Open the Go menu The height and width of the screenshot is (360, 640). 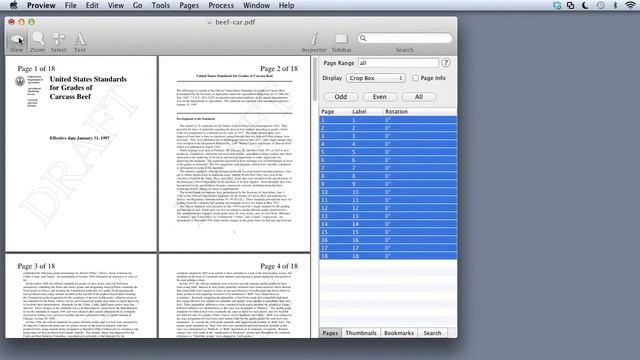138,5
